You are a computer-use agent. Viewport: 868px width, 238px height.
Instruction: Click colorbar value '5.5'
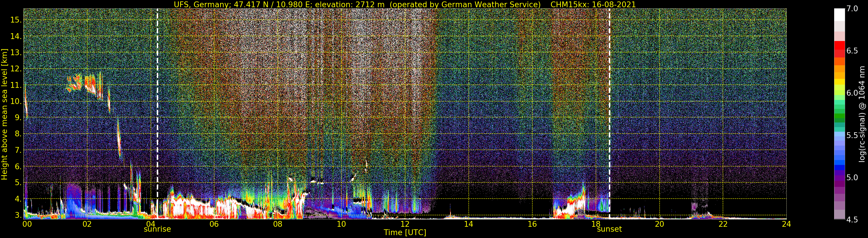[x=852, y=135]
